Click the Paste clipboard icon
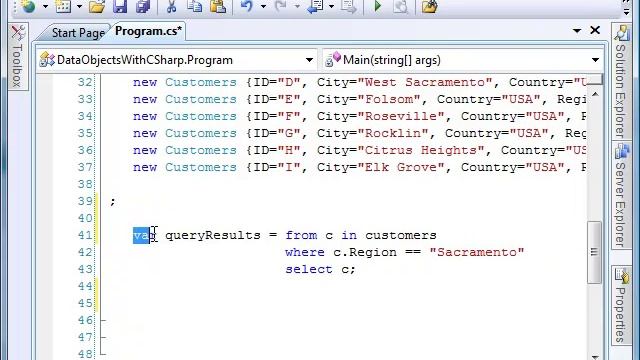Viewport: 640px width, 360px height. pyautogui.click(x=218, y=6)
